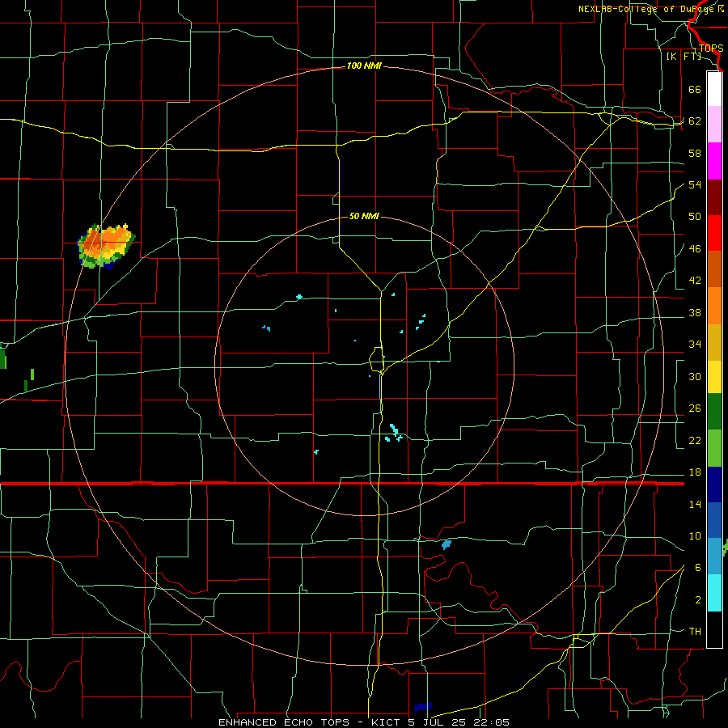Click the large orange storm cell echo
This screenshot has width=728, height=728.
(106, 246)
